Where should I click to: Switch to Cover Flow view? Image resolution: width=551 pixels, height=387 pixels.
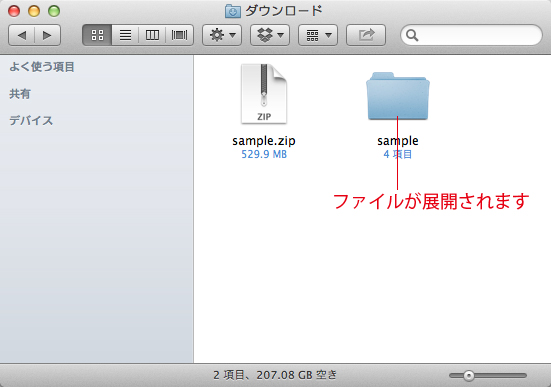(180, 35)
